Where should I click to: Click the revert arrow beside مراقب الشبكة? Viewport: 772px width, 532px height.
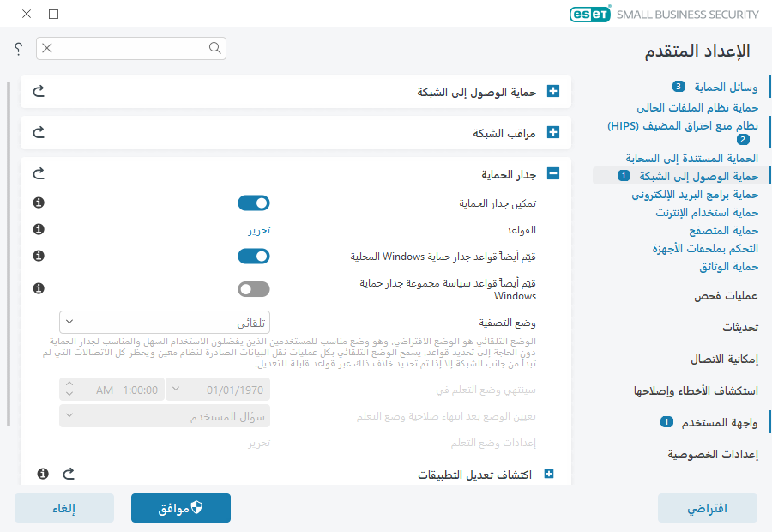[x=38, y=132]
